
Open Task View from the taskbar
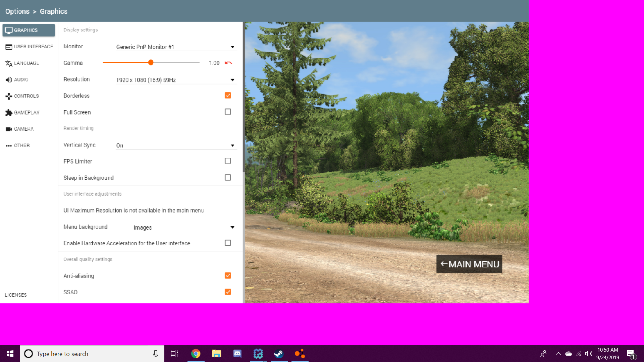point(174,354)
